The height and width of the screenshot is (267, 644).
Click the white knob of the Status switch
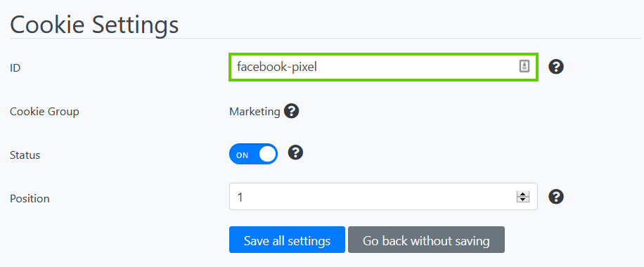tap(268, 154)
